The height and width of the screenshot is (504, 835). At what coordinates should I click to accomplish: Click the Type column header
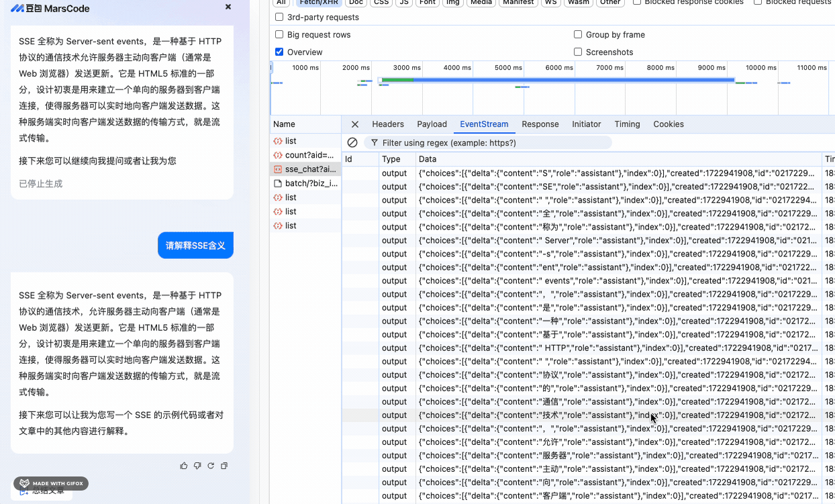tap(397, 159)
